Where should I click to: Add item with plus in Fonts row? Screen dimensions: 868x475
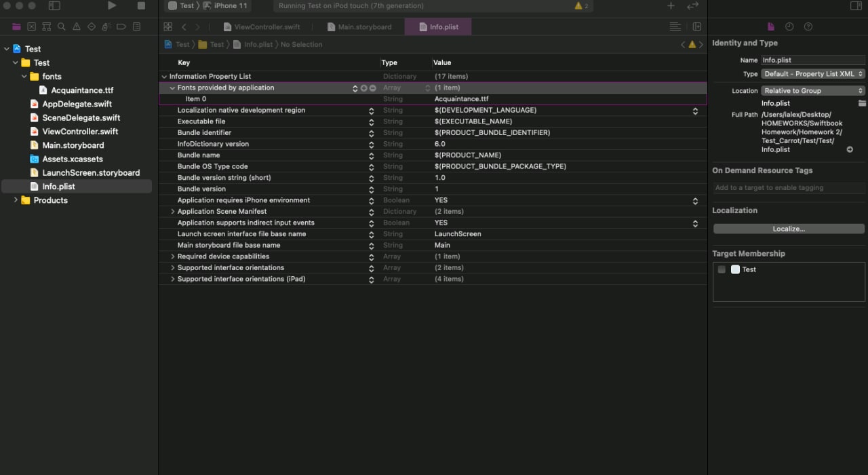pyautogui.click(x=363, y=88)
